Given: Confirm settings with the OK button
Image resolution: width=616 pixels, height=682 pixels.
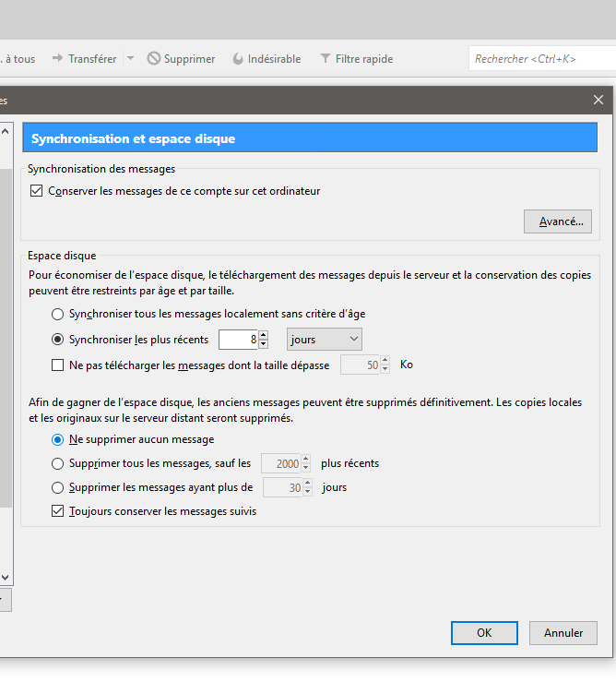Looking at the screenshot, I should click(484, 633).
